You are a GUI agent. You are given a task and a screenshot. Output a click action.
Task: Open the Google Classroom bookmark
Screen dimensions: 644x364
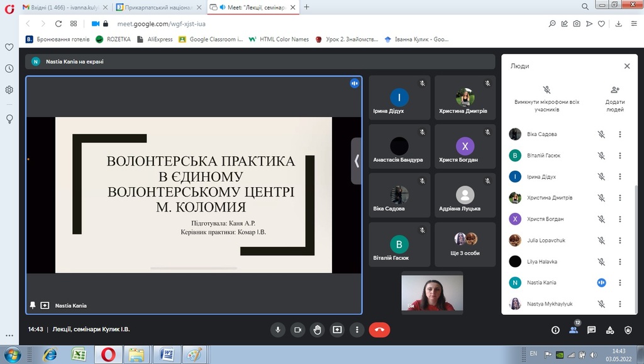211,39
